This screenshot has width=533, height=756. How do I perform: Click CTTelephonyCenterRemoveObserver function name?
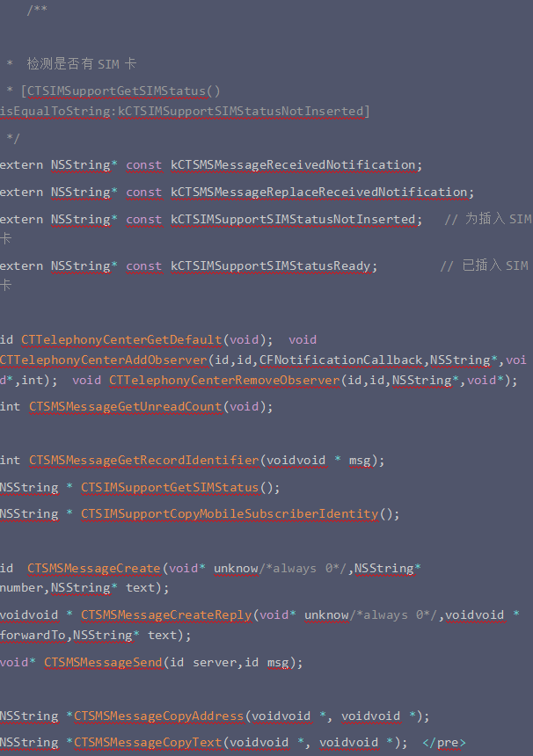(225, 381)
